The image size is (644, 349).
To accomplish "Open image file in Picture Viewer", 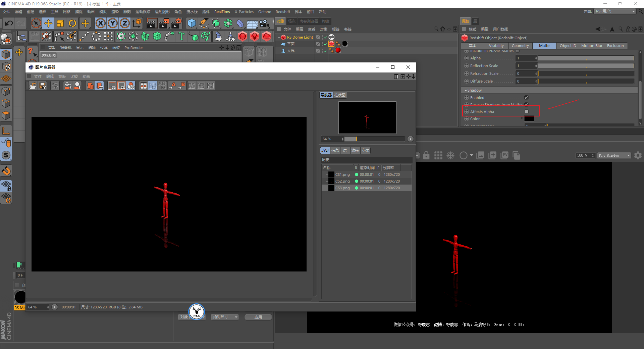I will point(33,86).
